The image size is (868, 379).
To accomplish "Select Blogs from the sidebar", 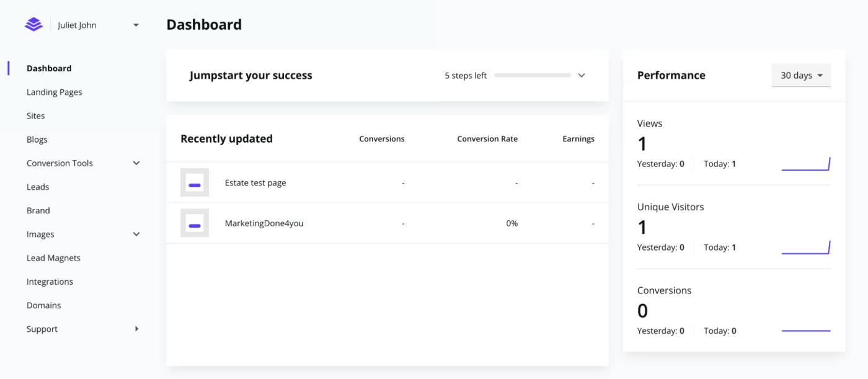I will [37, 140].
